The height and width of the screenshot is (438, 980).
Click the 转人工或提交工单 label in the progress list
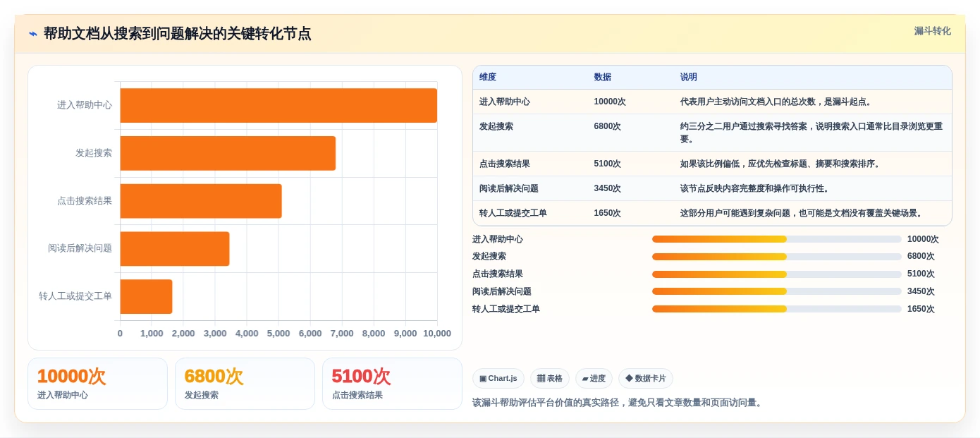(506, 309)
